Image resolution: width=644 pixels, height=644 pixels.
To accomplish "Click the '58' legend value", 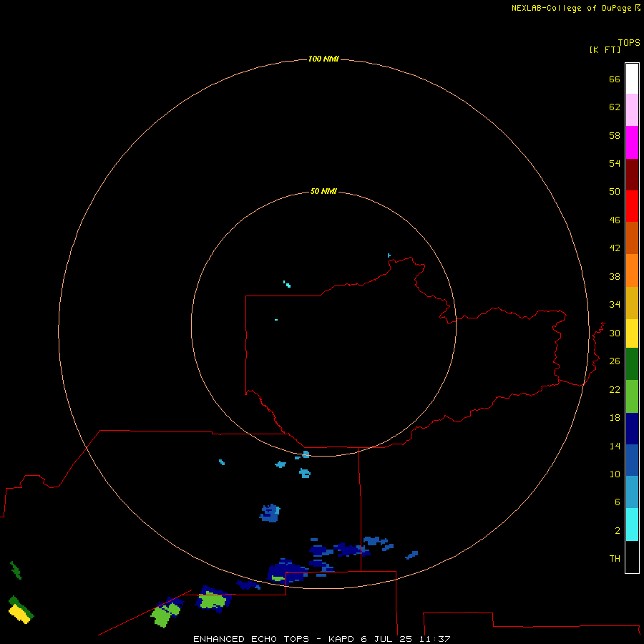I will [615, 135].
